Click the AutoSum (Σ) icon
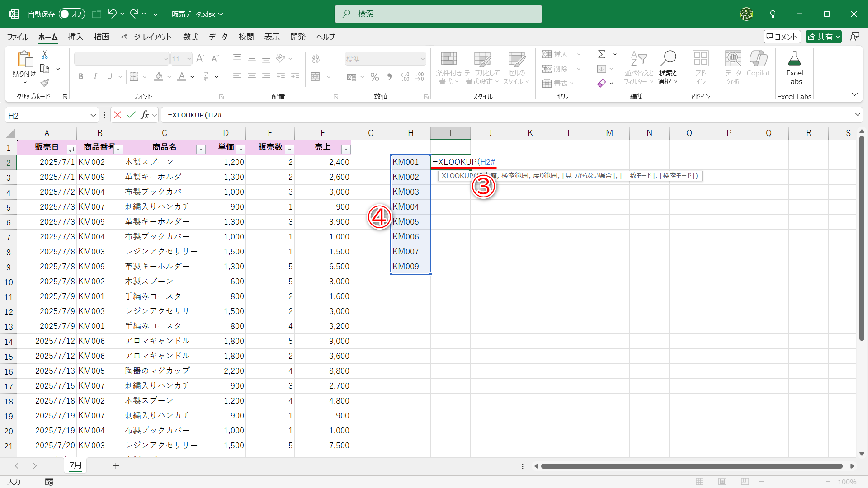868x488 pixels. [603, 54]
